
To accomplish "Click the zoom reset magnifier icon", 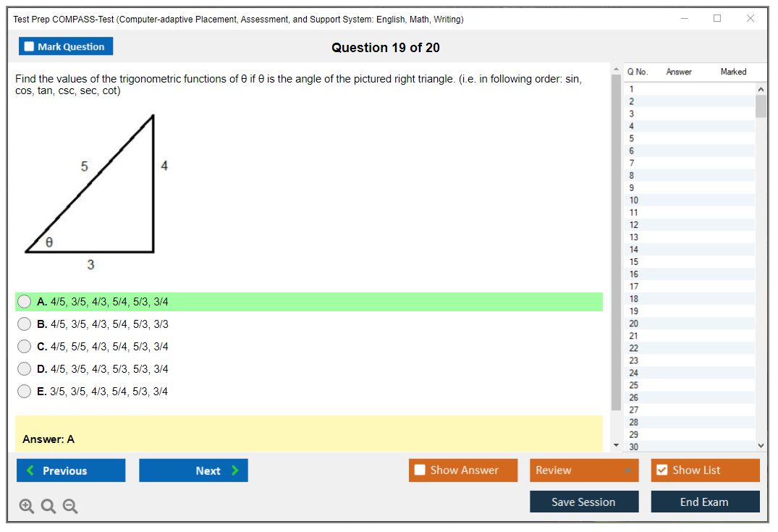I will pos(48,507).
